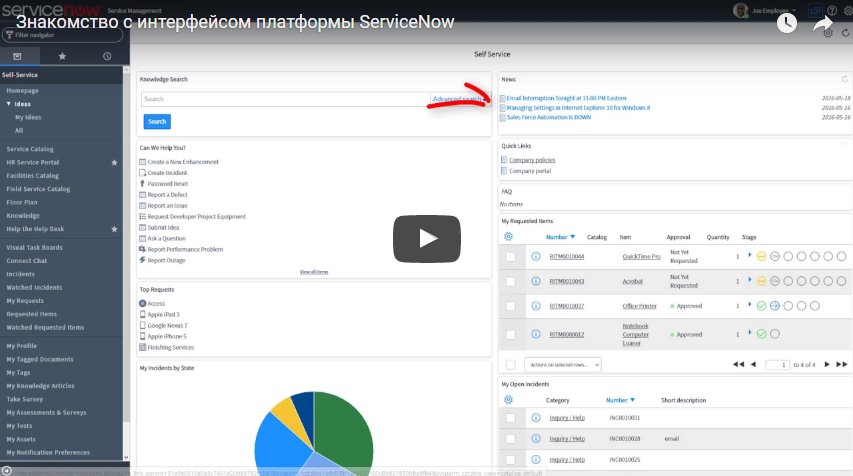Viewport: 853px width, 476px height.
Task: Click the video Share arrow icon
Action: (x=823, y=24)
